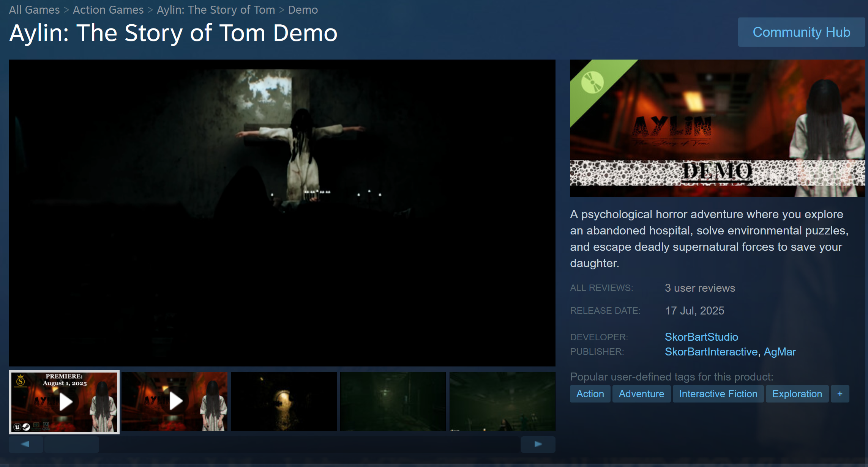Click the 'RELEASE DATE:' label

[x=605, y=311]
